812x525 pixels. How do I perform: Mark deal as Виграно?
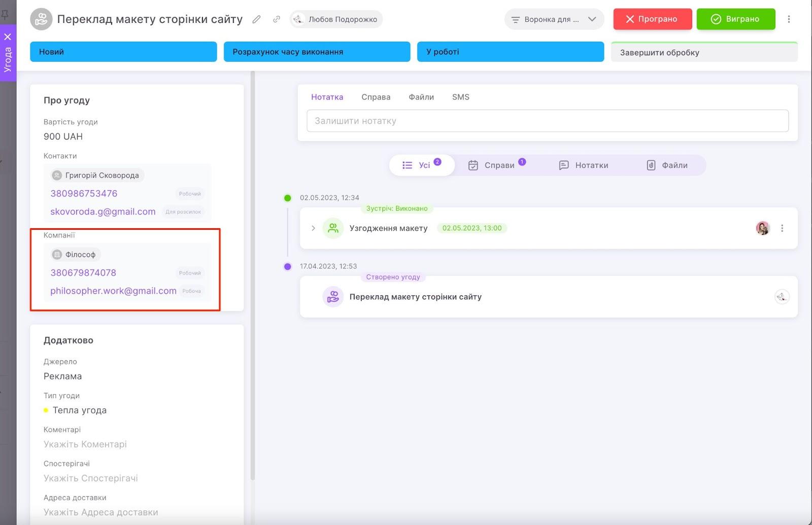pyautogui.click(x=735, y=19)
